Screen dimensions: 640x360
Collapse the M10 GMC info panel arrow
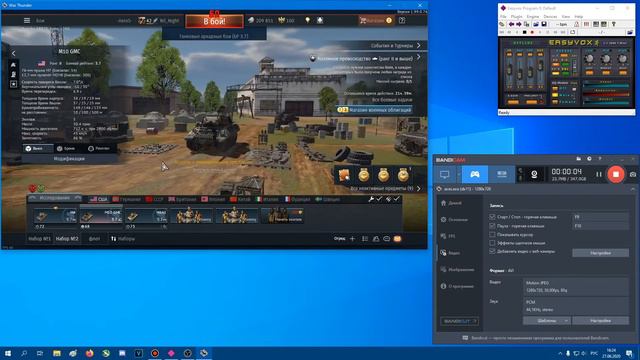point(13,53)
